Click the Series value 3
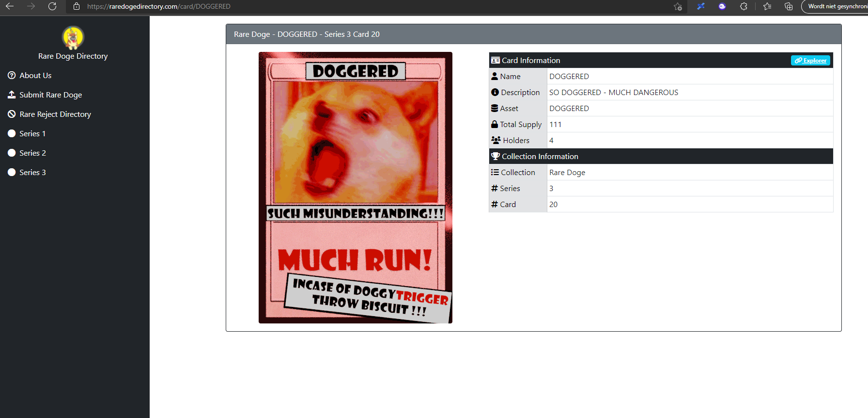Screen dimensions: 868x418 tap(551, 188)
